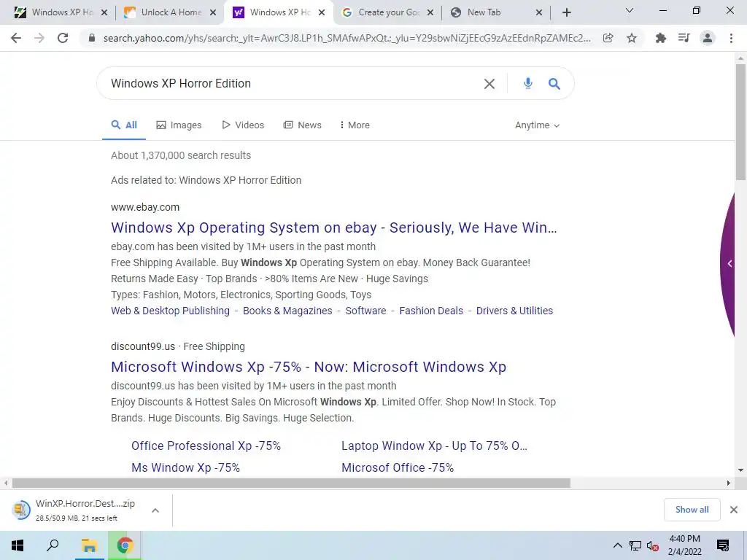This screenshot has width=747, height=560.
Task: Open Chrome tab search chevron
Action: (x=630, y=10)
